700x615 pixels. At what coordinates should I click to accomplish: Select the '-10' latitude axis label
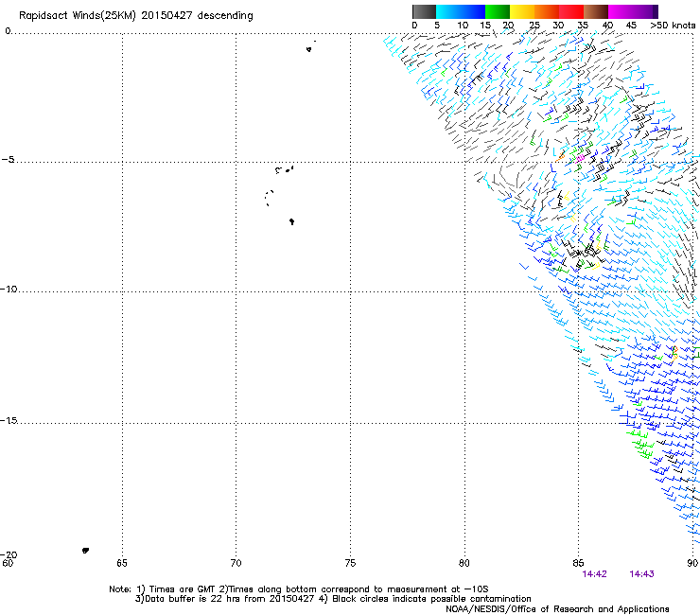pyautogui.click(x=9, y=289)
